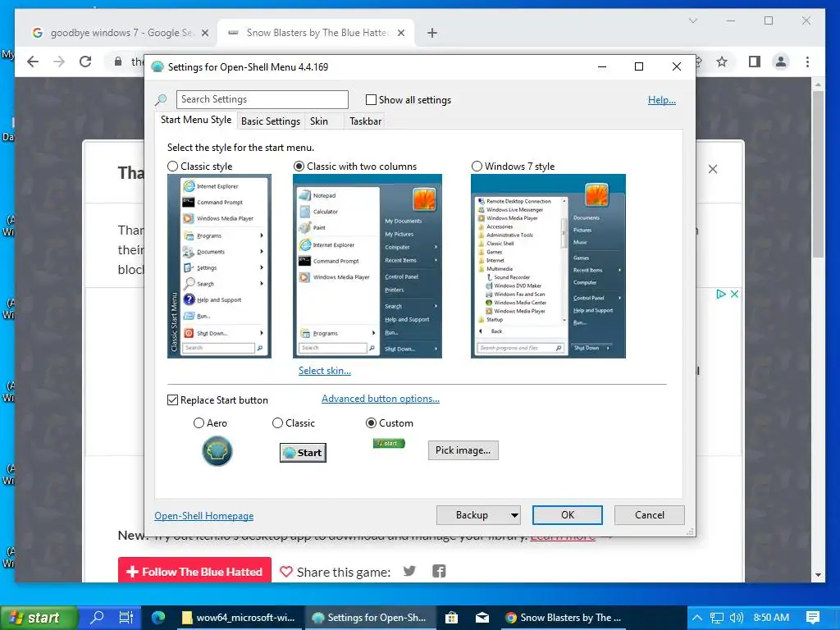Reload the Chrome page
This screenshot has height=630, width=840.
85,62
